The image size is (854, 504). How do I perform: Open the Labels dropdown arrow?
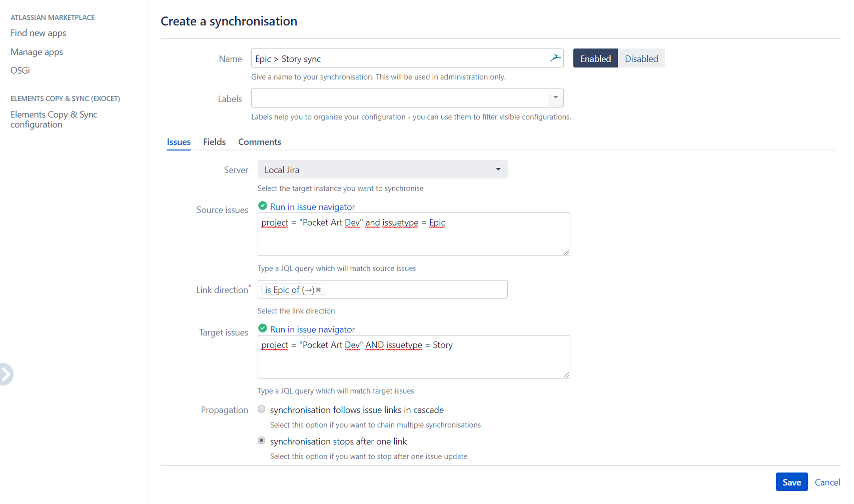556,98
